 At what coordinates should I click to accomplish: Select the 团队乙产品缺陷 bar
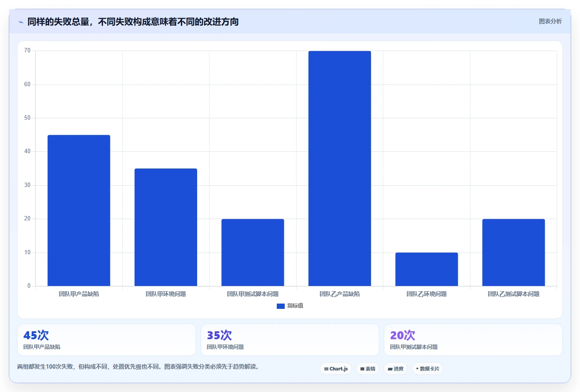coord(340,169)
